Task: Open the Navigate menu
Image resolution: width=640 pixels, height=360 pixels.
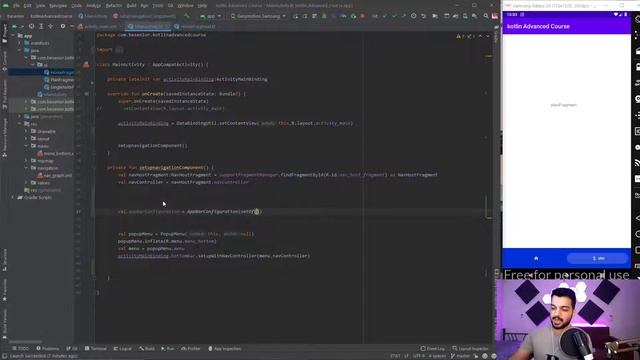Action: (58, 6)
